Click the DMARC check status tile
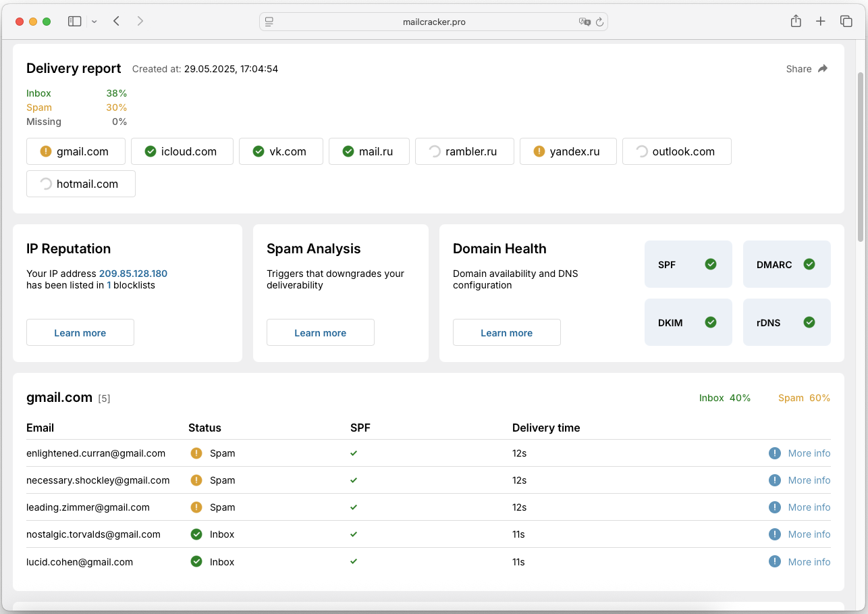Screen dimensions: 868x614 [786, 264]
